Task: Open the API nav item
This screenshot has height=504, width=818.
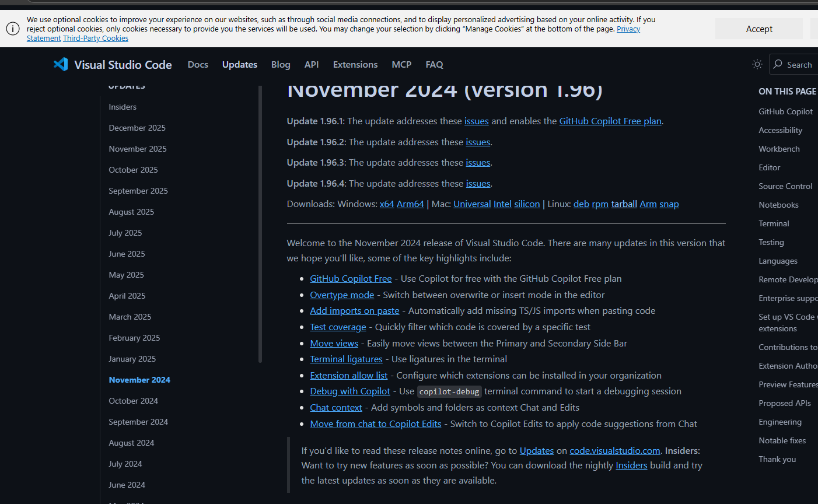Action: (x=312, y=64)
